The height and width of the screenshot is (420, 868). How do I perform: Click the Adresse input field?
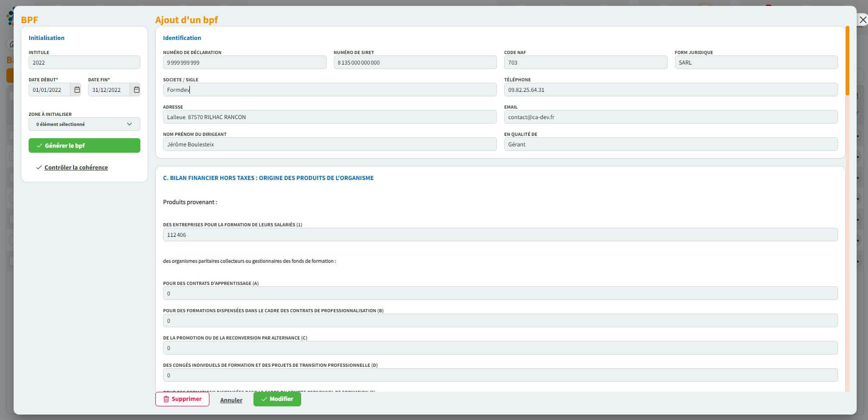pos(329,117)
